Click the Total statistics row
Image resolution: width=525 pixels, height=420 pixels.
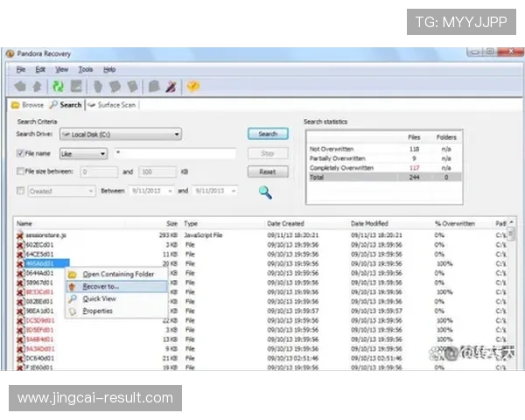384,177
